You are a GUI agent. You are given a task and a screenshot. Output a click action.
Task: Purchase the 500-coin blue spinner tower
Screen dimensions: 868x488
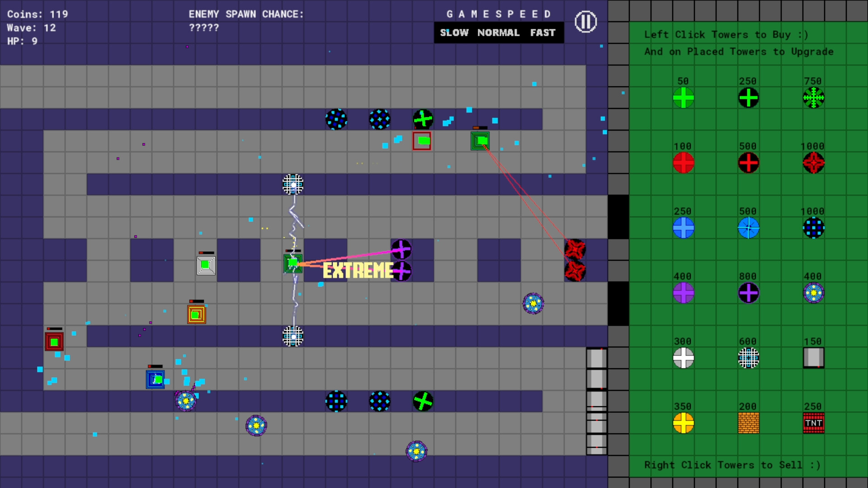(748, 228)
